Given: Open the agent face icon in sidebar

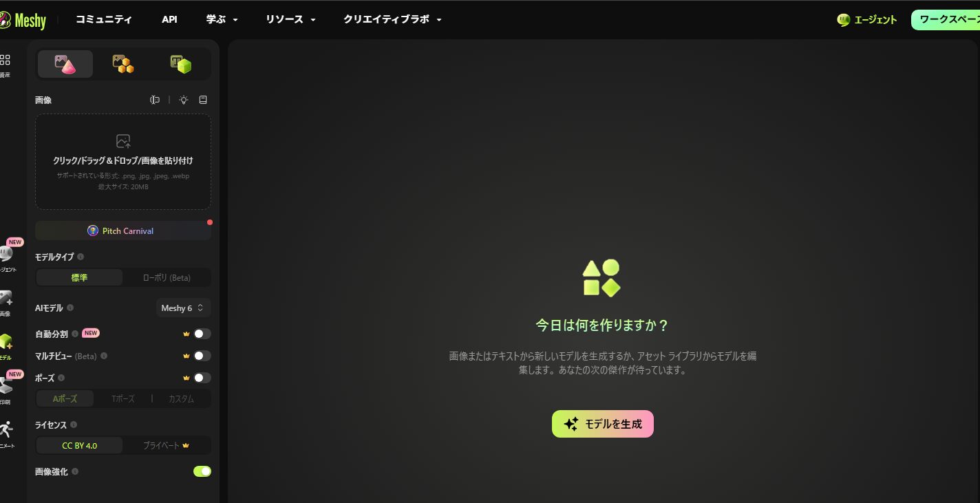Looking at the screenshot, I should 6,254.
